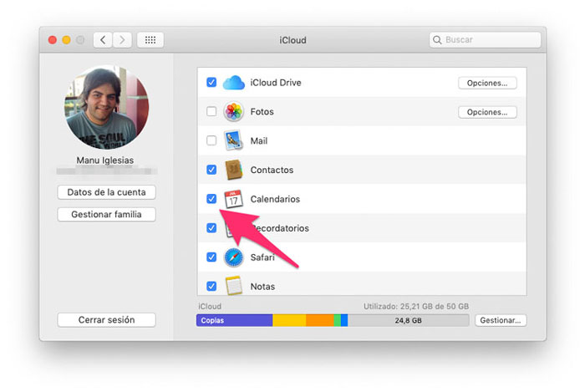Click Cerrar sesión button
Viewport: 585px width, 392px height.
[106, 320]
